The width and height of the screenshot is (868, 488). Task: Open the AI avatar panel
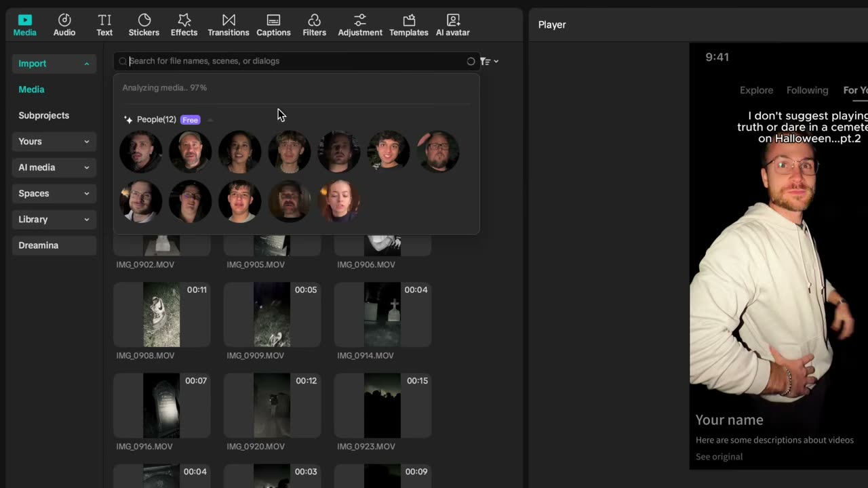pos(452,24)
